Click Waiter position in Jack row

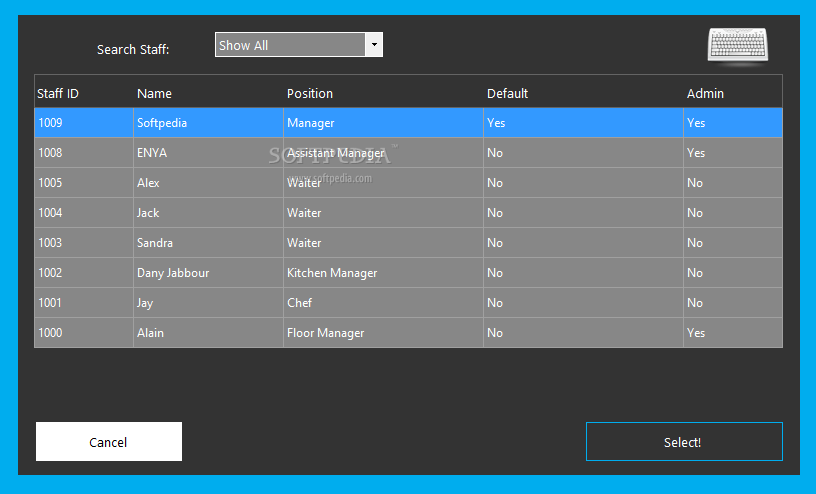coord(383,213)
